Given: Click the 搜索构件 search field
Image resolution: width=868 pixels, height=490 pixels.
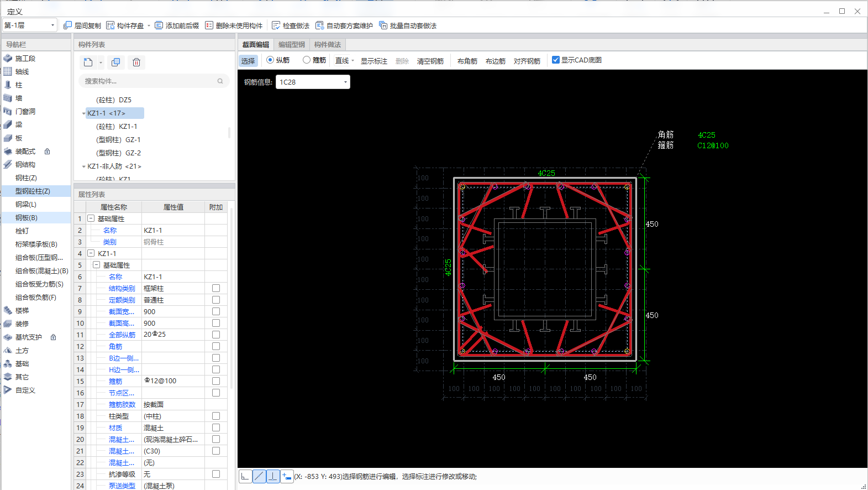Looking at the screenshot, I should [154, 81].
